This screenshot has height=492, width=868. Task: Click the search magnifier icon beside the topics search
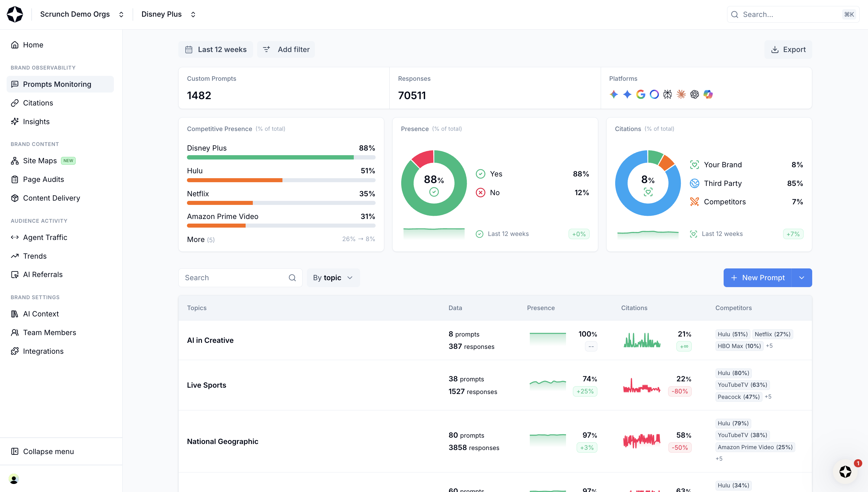point(292,278)
